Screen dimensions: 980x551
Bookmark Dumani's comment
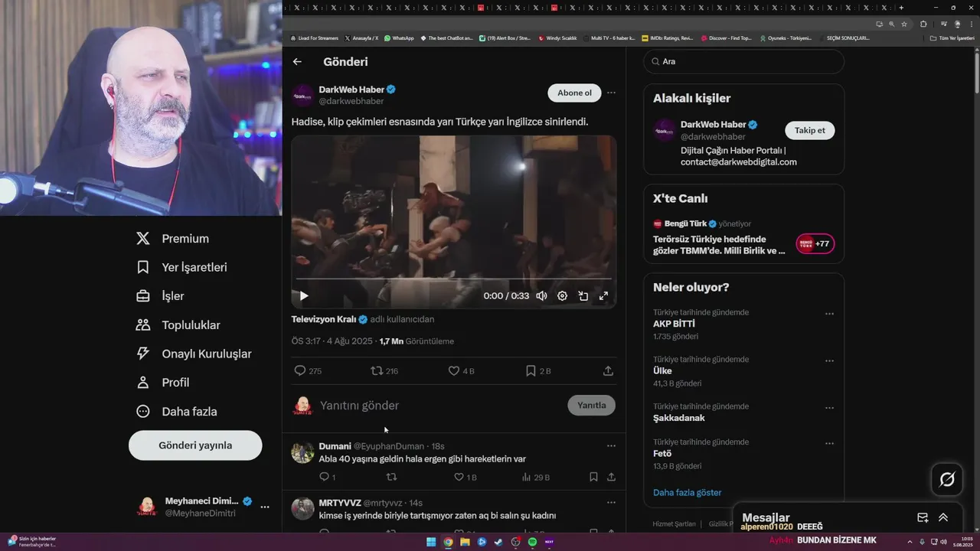click(x=593, y=477)
